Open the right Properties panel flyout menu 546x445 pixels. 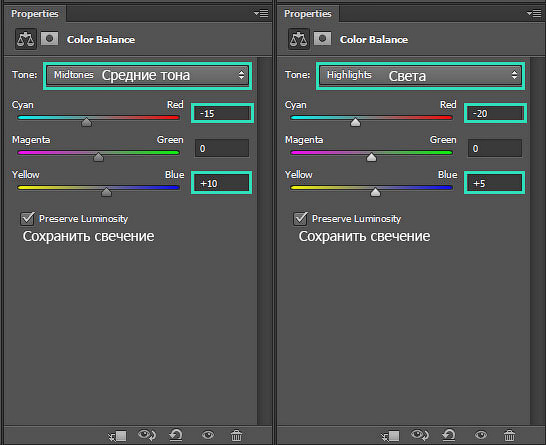tap(534, 14)
